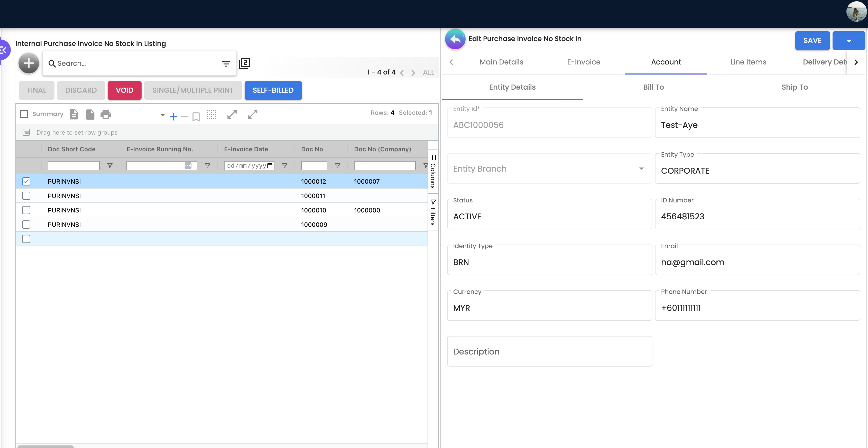The image size is (868, 448).
Task: Click the round plus add-new button
Action: point(29,63)
